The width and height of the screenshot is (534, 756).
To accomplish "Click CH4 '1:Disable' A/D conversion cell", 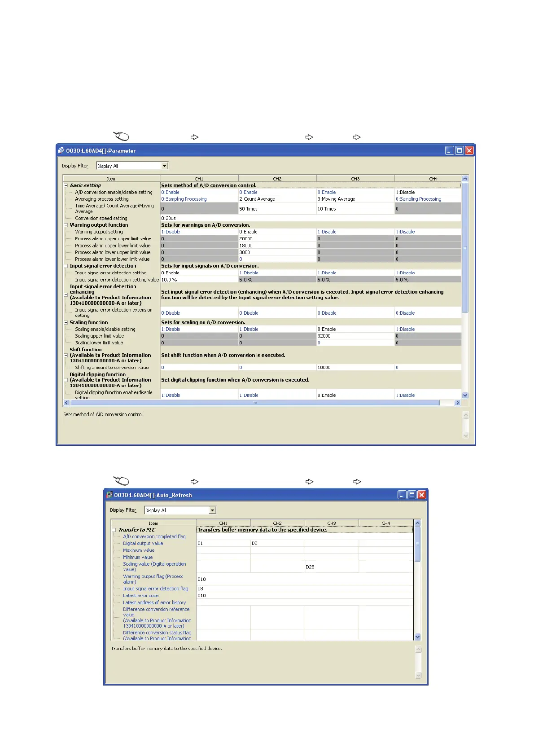I will (x=428, y=192).
